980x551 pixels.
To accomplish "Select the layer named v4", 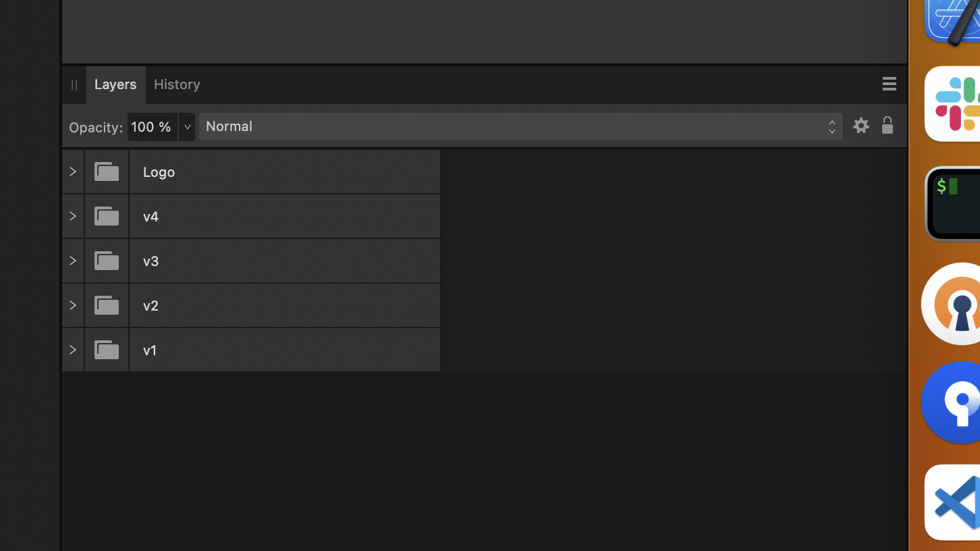I will [284, 216].
